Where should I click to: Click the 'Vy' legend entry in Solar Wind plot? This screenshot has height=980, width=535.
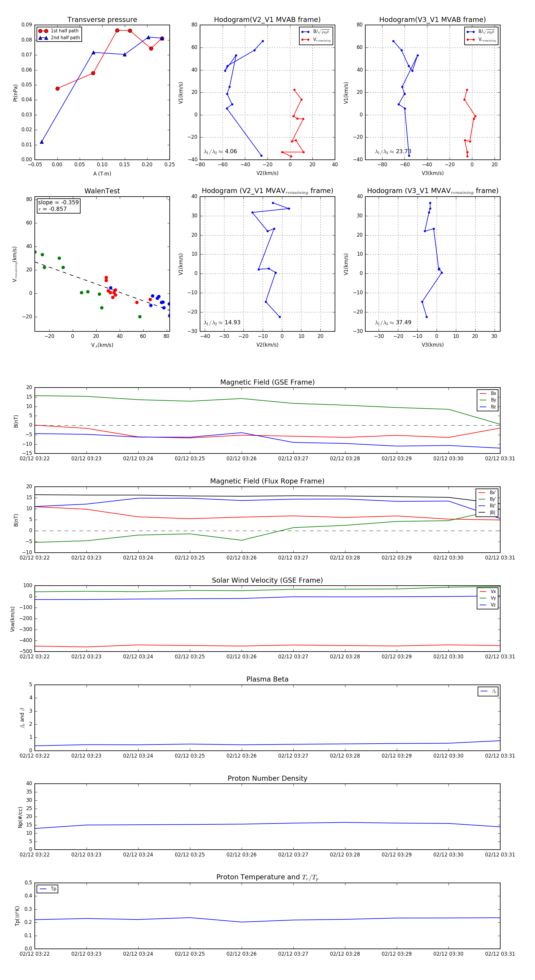488,598
